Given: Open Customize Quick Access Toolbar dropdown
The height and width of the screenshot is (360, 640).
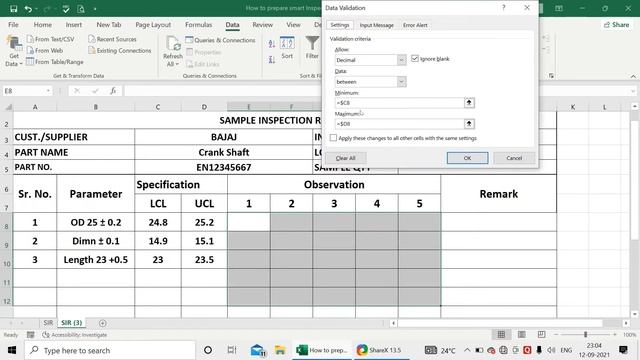Looking at the screenshot, I should click(95, 9).
